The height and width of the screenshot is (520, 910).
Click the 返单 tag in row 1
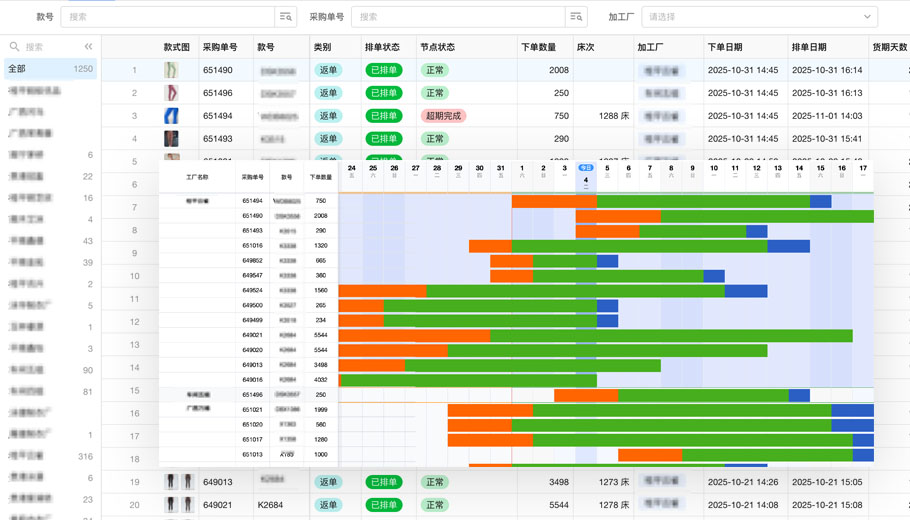(328, 71)
